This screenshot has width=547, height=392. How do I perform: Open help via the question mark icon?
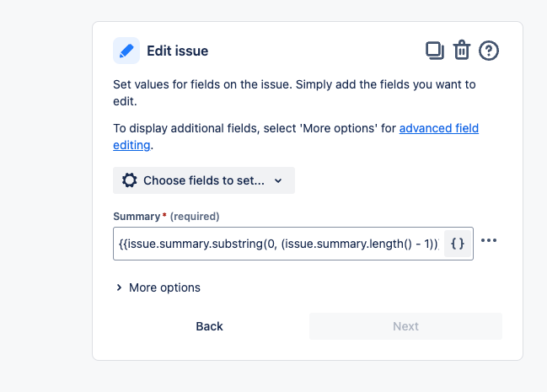coord(489,51)
